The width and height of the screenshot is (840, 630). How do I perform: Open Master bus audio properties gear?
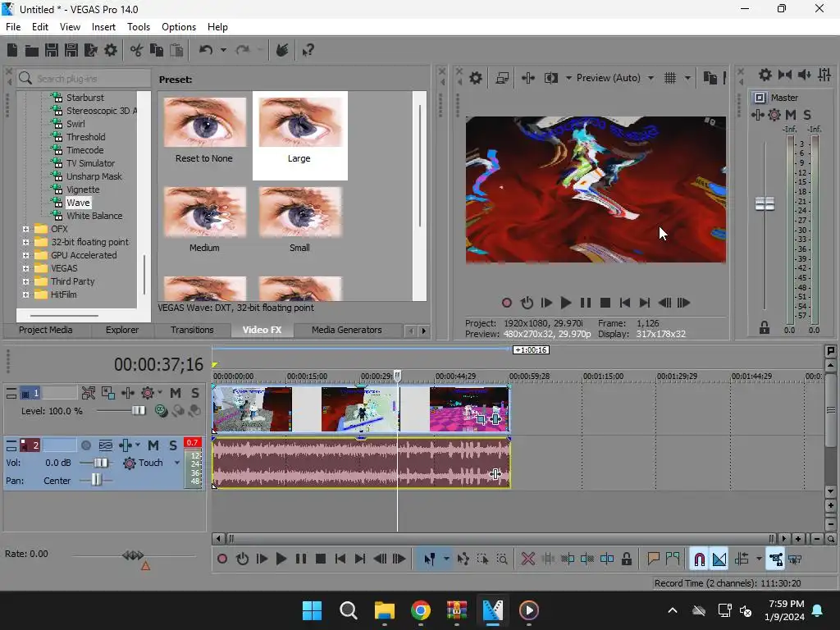point(765,75)
